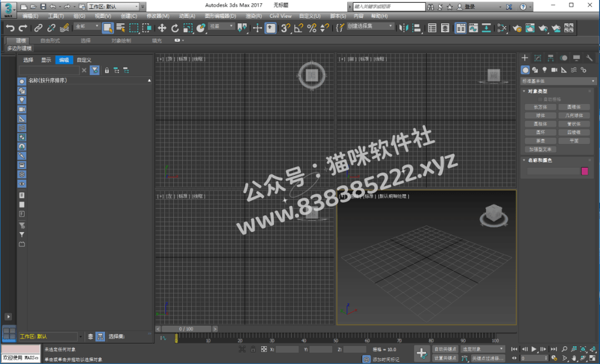
Task: Click the Undo arrow in main toolbar
Action: click(11, 28)
